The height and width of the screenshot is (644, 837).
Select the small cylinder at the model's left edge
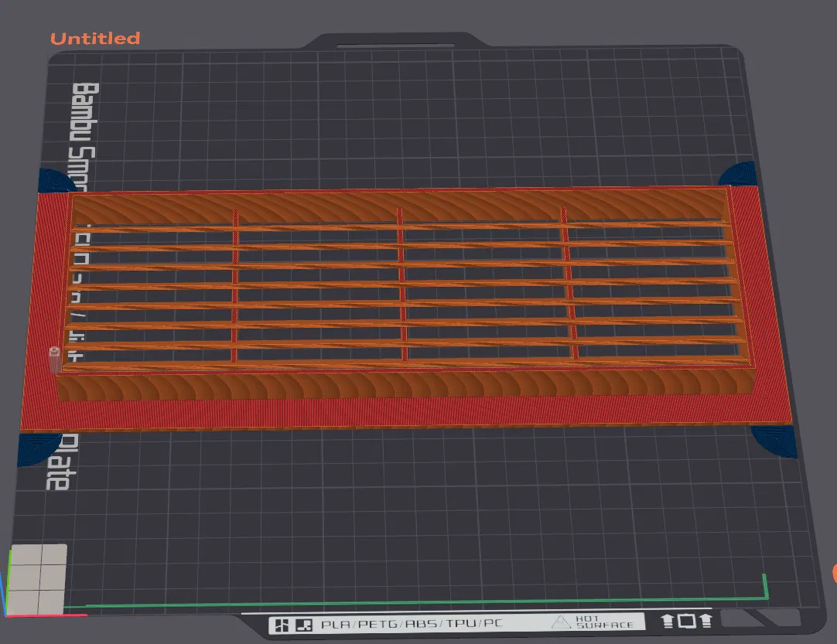(54, 359)
